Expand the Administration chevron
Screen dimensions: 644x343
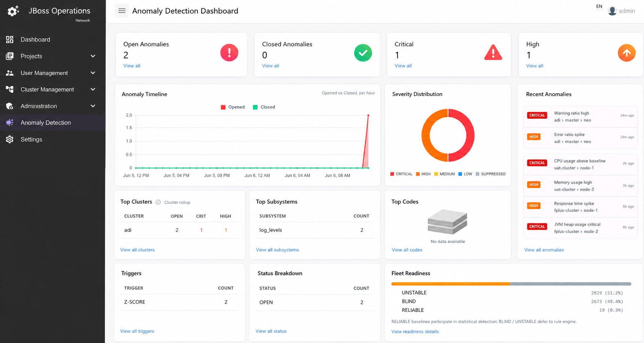(93, 106)
